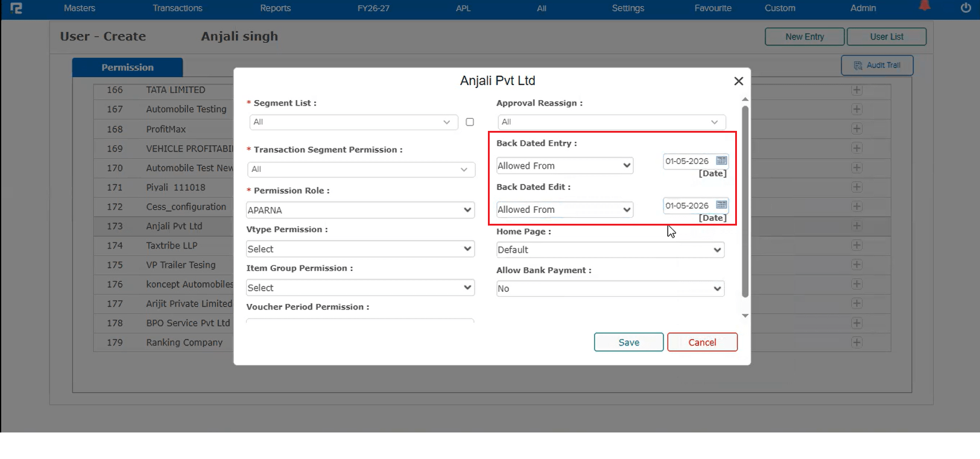
Task: Click plus icon in Arijit Private Limited row
Action: click(x=856, y=303)
